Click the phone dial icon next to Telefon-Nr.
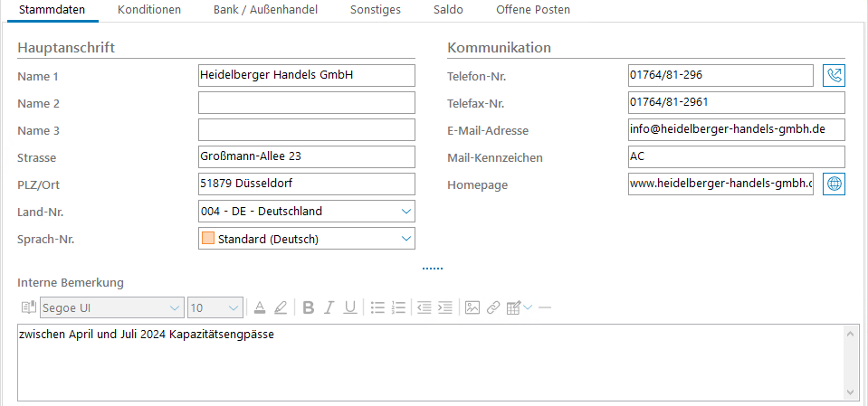 coord(834,76)
